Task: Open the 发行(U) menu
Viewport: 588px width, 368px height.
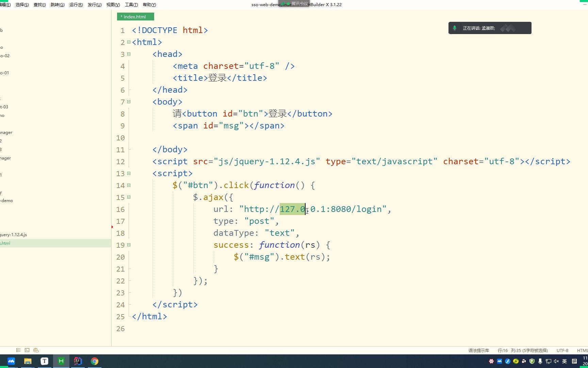Action: pos(95,5)
